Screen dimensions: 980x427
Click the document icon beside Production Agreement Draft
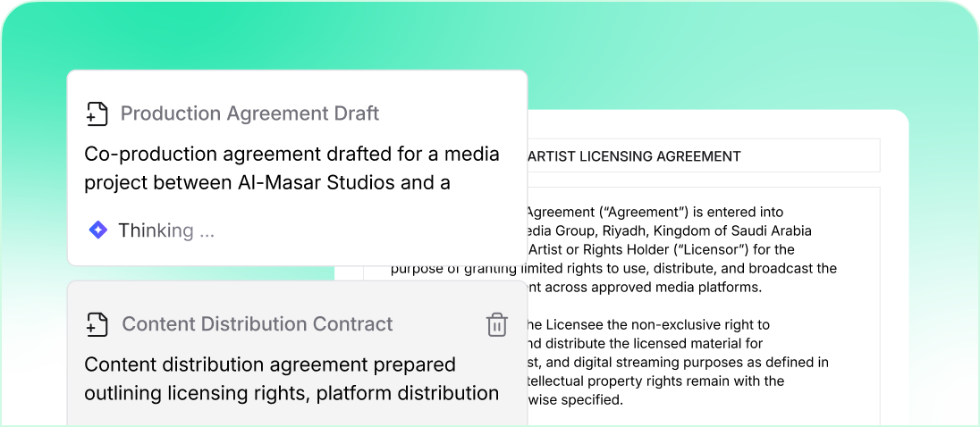97,114
